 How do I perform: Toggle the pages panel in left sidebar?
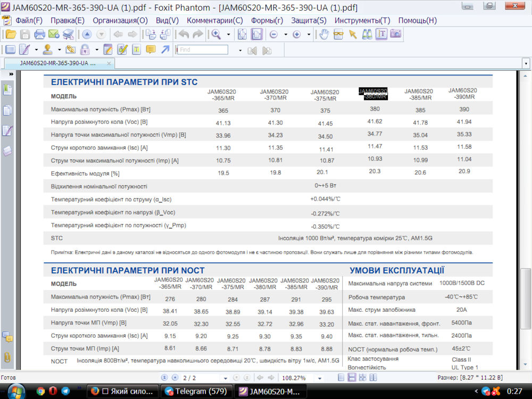pyautogui.click(x=7, y=111)
